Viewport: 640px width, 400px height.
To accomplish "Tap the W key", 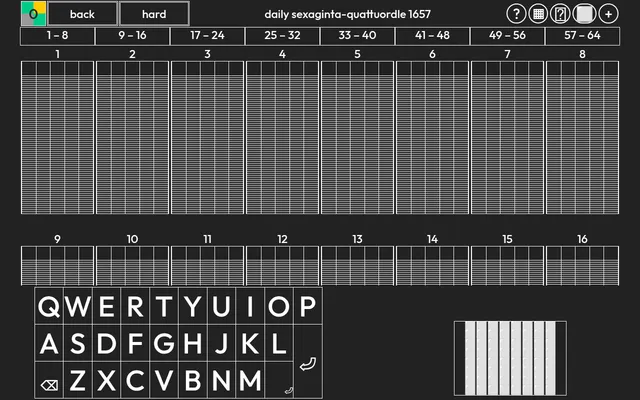I will coord(78,306).
